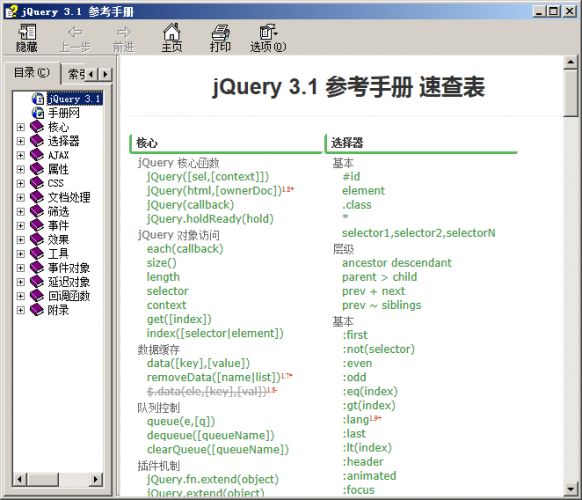
Task: Expand the 属性 tree node
Action: click(x=20, y=170)
